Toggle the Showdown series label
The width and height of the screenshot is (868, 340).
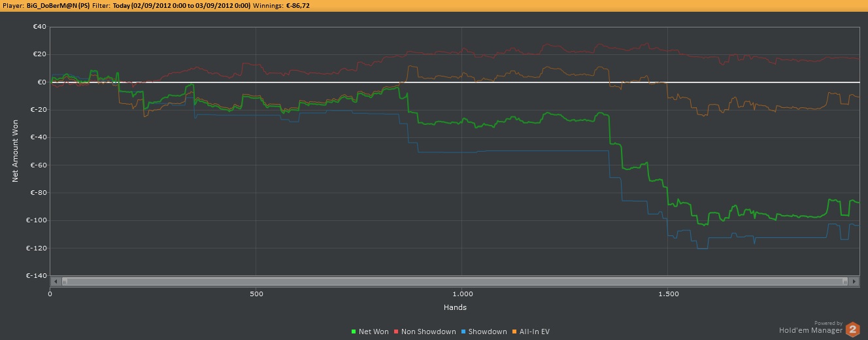[x=488, y=331]
